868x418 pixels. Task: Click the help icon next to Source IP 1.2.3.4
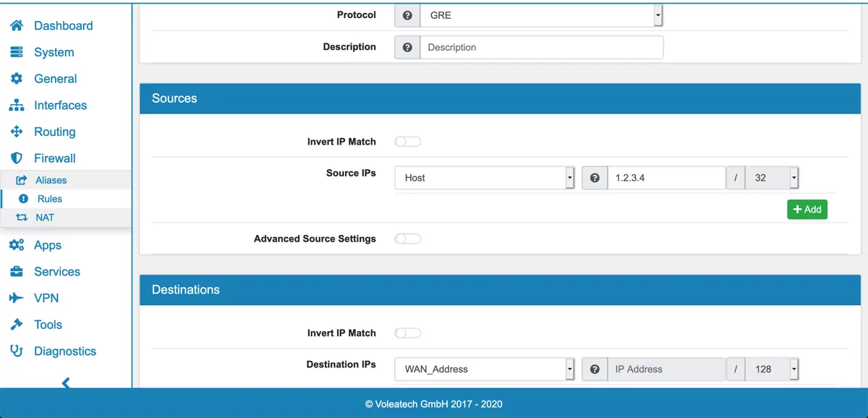click(x=595, y=178)
